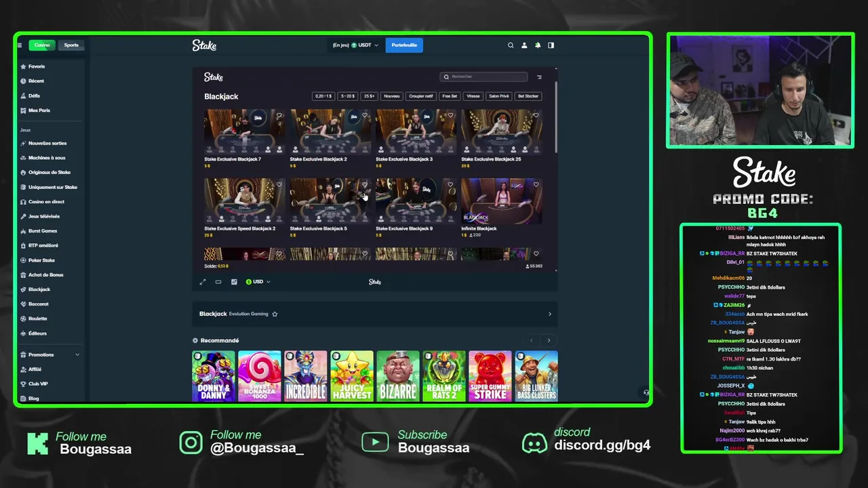This screenshot has height=488, width=868.
Task: Toggle the Free Bet filter
Action: 450,96
